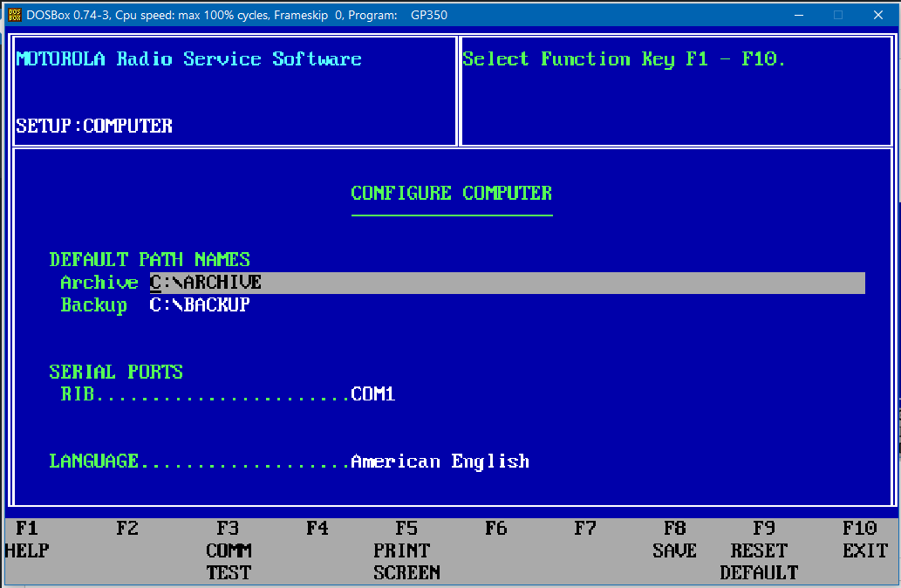901x588 pixels.
Task: Click the unlabeled F4 function key
Action: click(317, 528)
